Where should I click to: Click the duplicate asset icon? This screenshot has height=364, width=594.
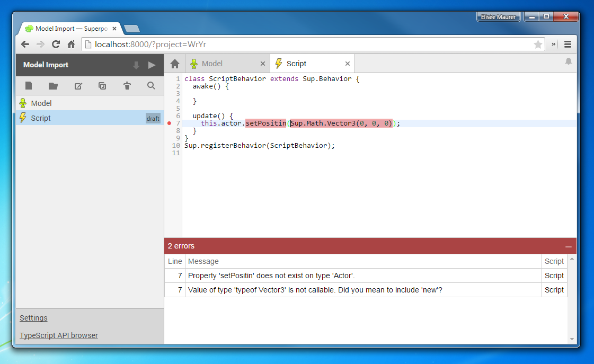[102, 86]
